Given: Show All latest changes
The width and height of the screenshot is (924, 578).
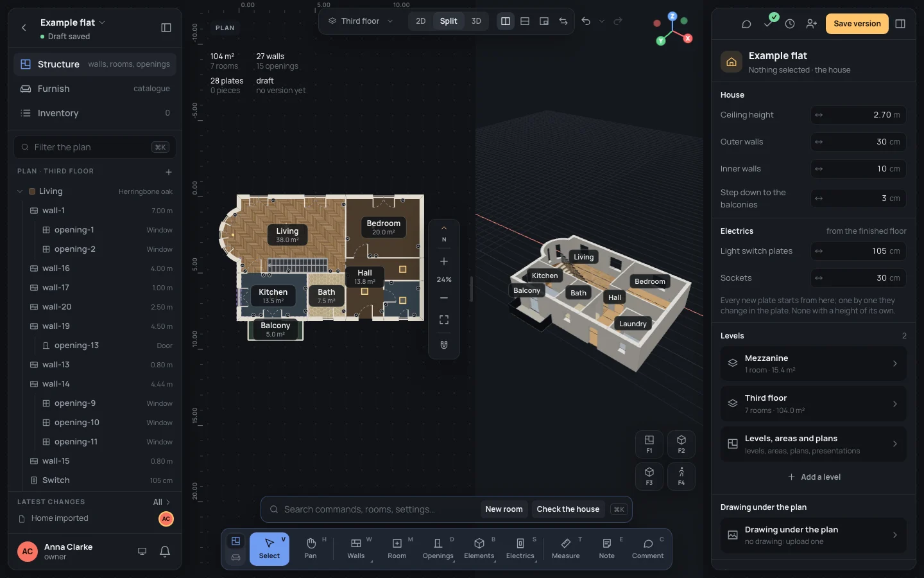Looking at the screenshot, I should click(x=162, y=502).
